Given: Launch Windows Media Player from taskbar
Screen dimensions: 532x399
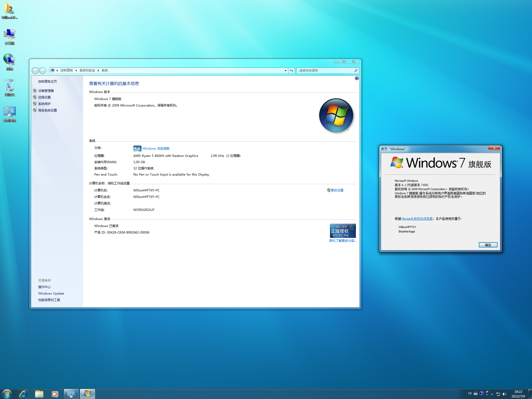Looking at the screenshot, I should click(x=55, y=394).
